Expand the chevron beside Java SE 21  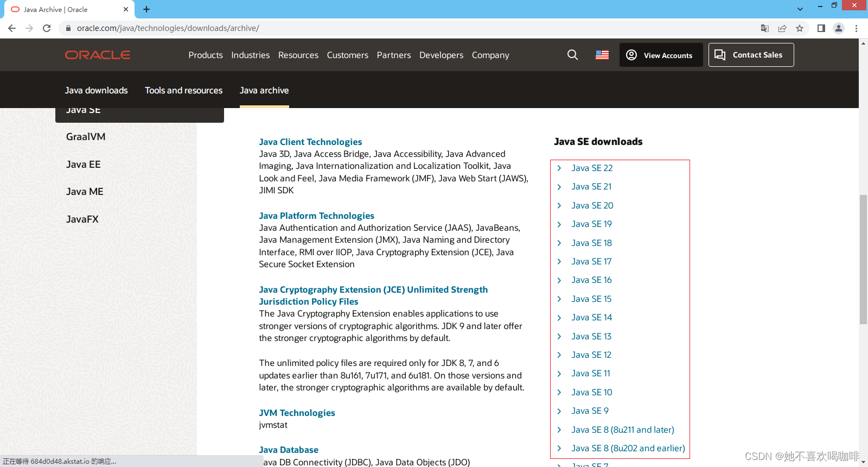click(x=559, y=187)
